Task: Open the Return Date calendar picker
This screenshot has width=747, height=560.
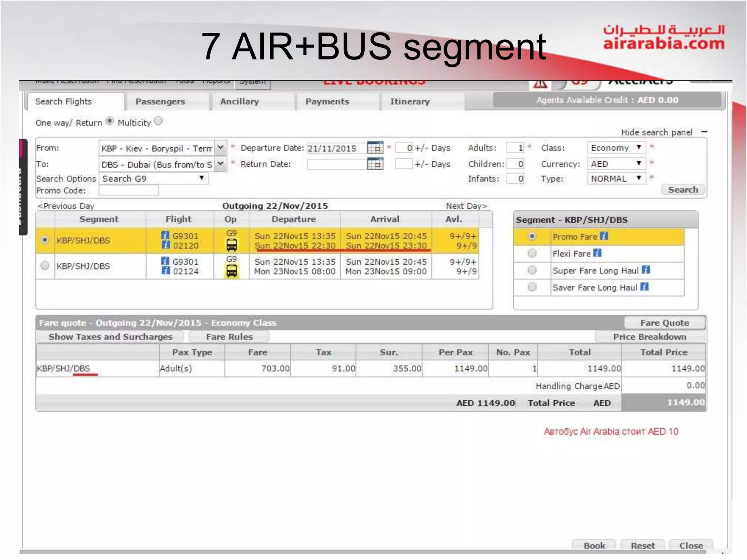Action: (x=375, y=164)
